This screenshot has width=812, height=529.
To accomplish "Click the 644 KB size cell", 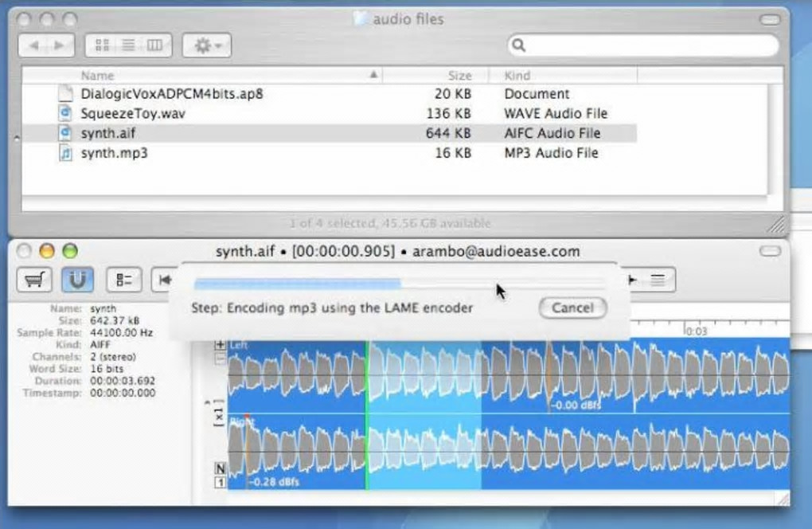I will (x=448, y=133).
